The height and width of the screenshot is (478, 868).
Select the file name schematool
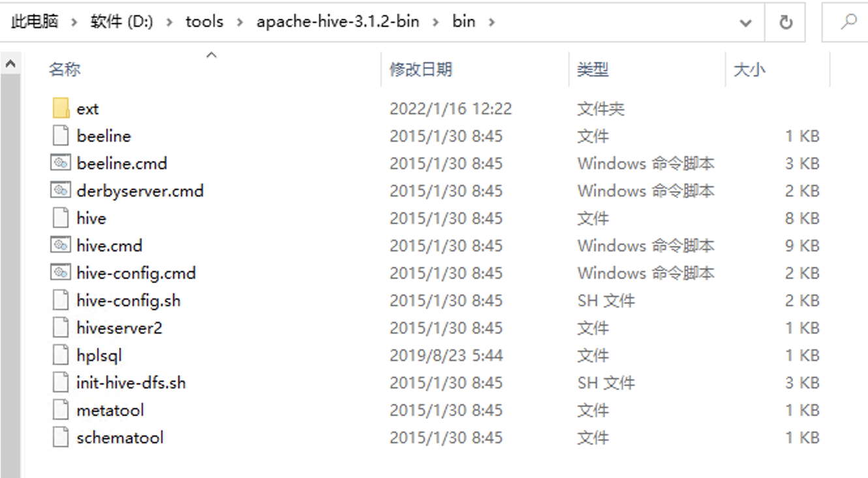click(119, 438)
